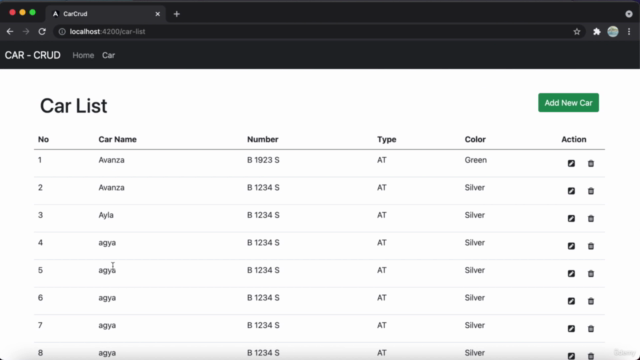Open the Chrome three-dot menu
Viewport: 640px width, 360px height.
tap(629, 31)
